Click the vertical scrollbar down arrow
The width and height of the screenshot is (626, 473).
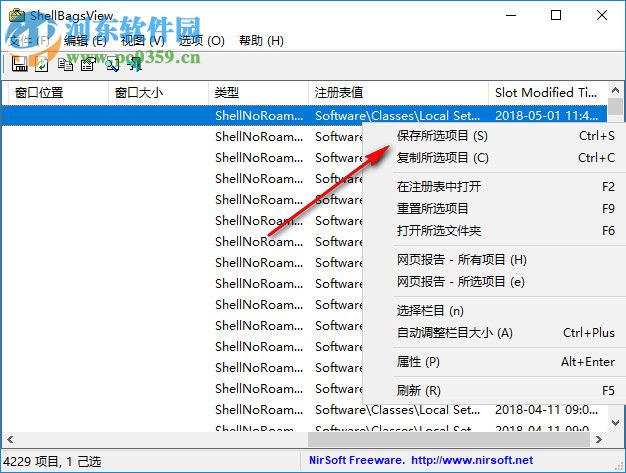click(x=615, y=423)
